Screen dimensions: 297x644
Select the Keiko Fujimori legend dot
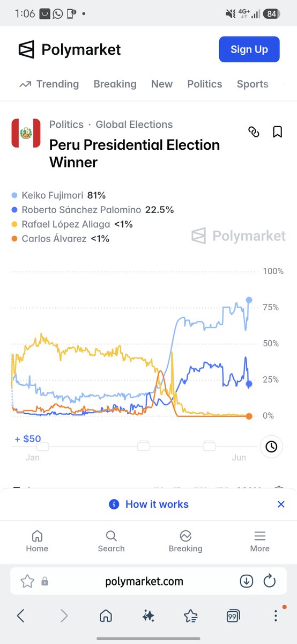(14, 195)
